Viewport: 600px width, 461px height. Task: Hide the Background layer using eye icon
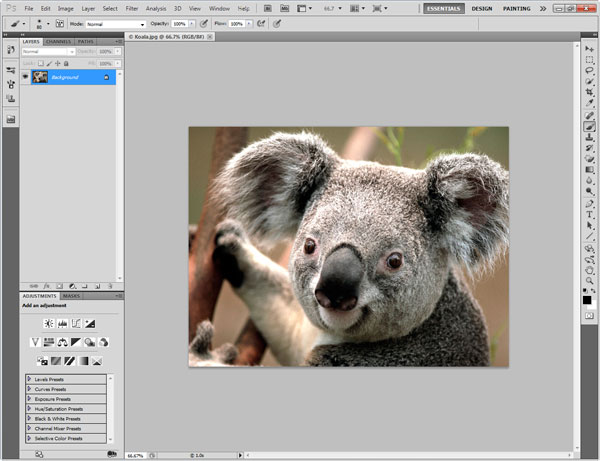[x=25, y=76]
